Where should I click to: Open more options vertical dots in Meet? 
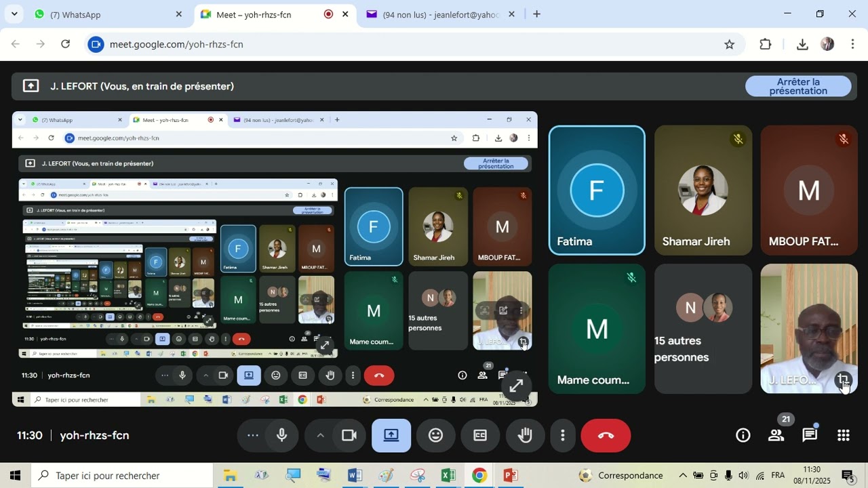click(x=562, y=435)
